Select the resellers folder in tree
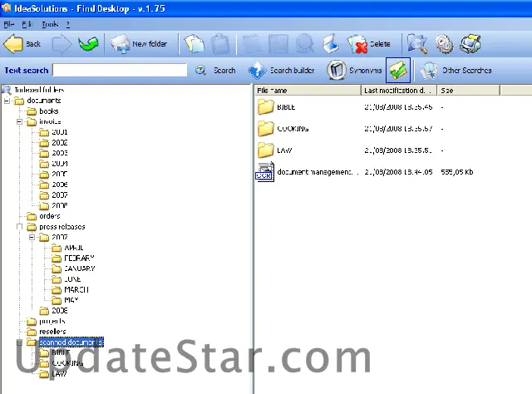The image size is (532, 394). click(x=52, y=332)
